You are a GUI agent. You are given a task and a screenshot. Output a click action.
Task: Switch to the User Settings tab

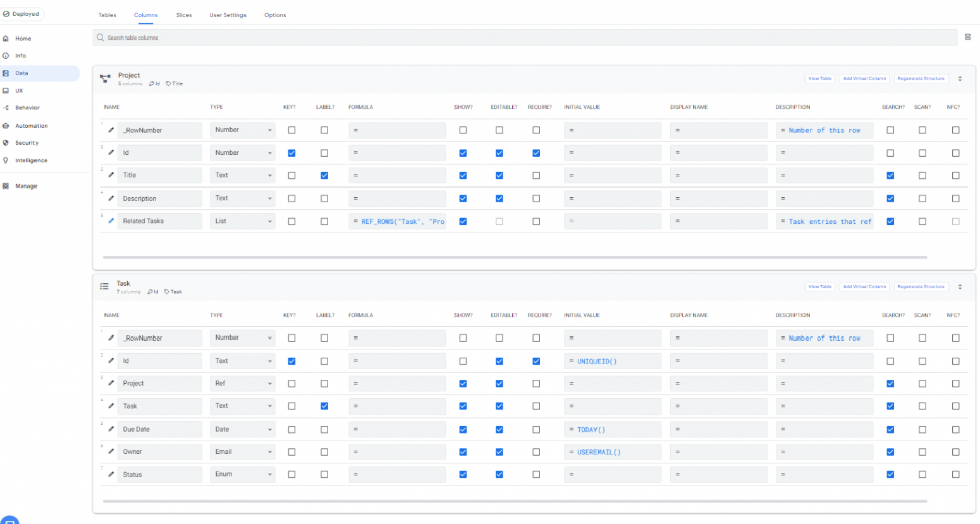click(x=228, y=15)
